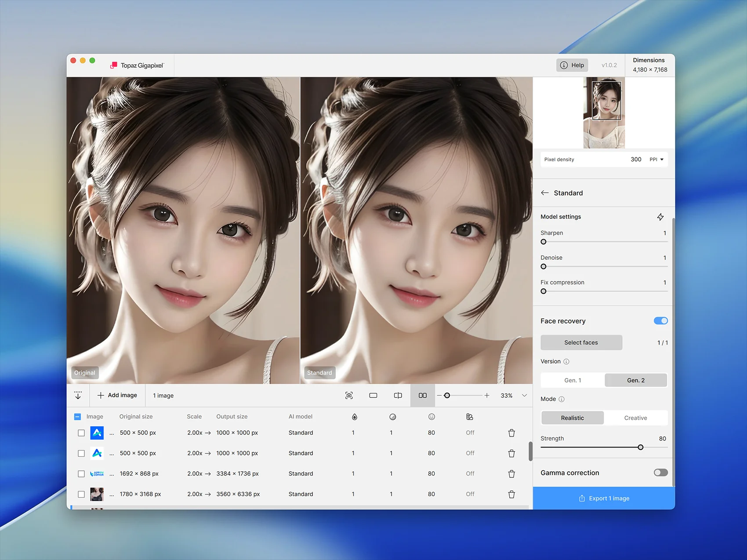The height and width of the screenshot is (560, 747).
Task: Click the Version info icon
Action: click(566, 362)
